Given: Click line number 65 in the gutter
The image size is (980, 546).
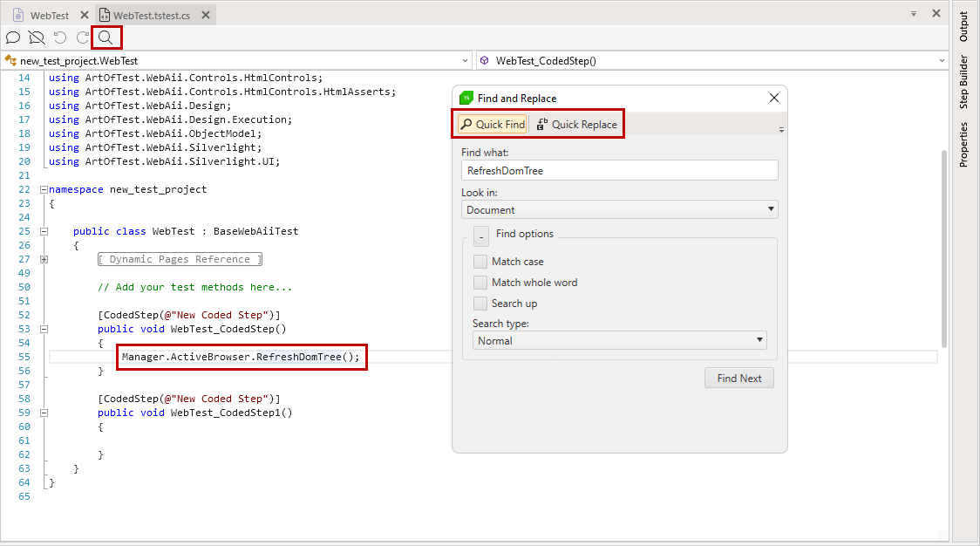Looking at the screenshot, I should coord(24,496).
